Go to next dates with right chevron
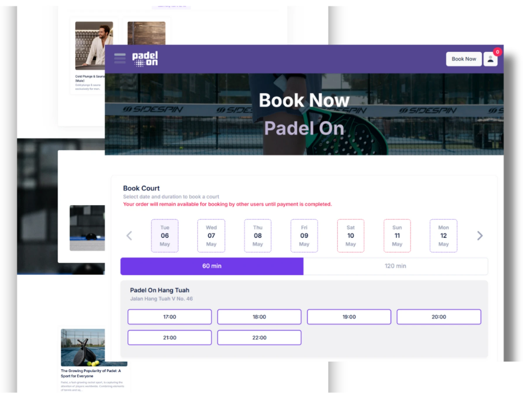532x399 pixels. (x=480, y=236)
